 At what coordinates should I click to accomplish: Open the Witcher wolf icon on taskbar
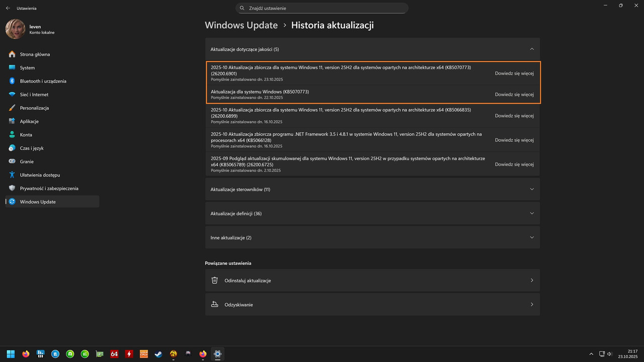pos(188,354)
